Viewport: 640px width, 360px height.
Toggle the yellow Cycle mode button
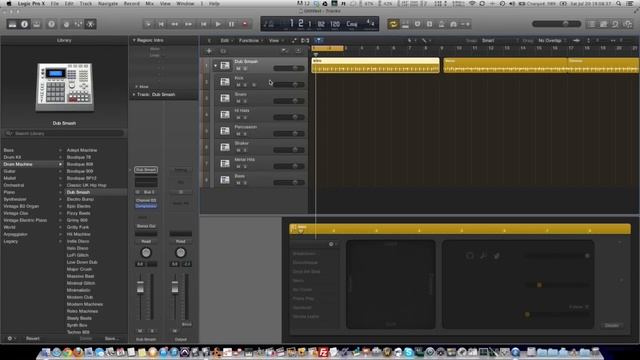click(x=393, y=24)
